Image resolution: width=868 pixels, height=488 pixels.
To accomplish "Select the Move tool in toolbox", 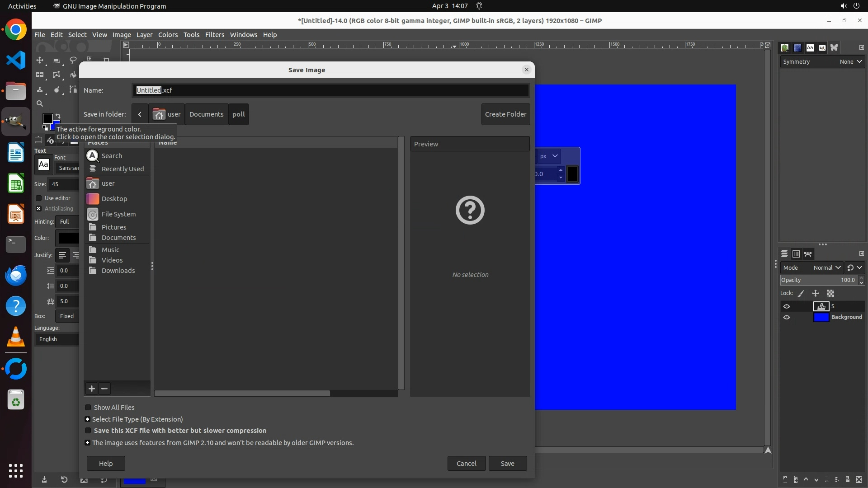I will [40, 60].
